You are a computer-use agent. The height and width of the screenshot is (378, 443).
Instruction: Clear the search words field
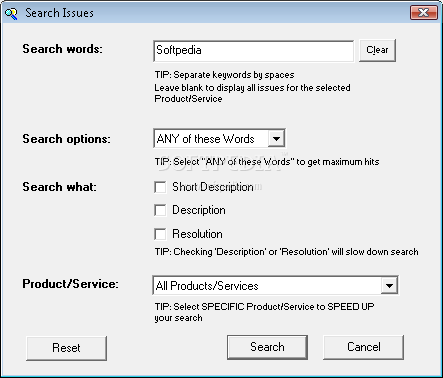(x=377, y=50)
